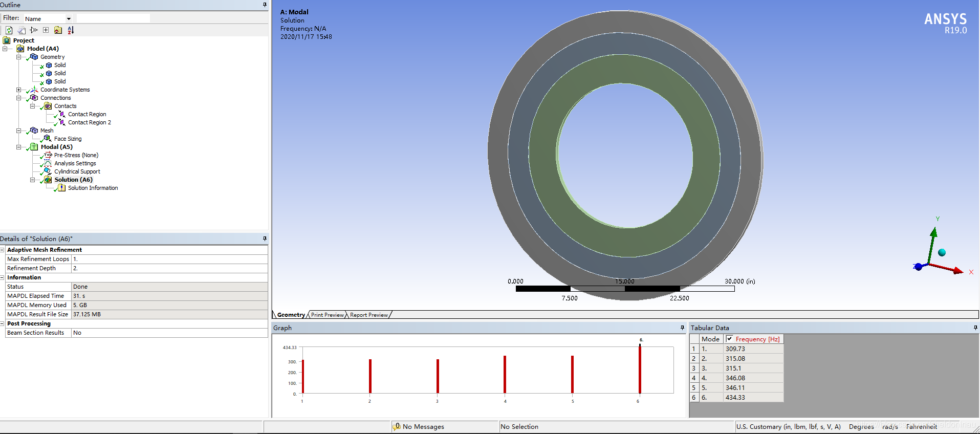Click the Max Refinement Loops value field
The image size is (980, 434).
point(169,259)
